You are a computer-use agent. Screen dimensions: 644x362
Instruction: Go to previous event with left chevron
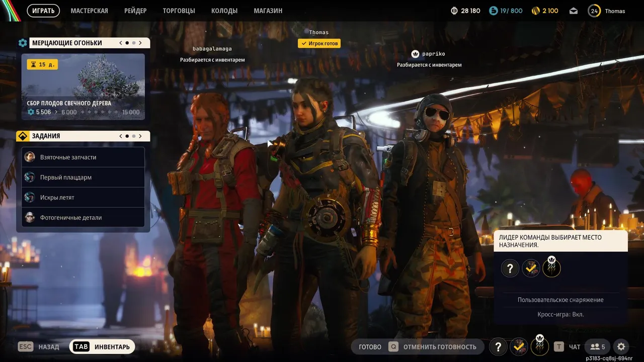[121, 43]
